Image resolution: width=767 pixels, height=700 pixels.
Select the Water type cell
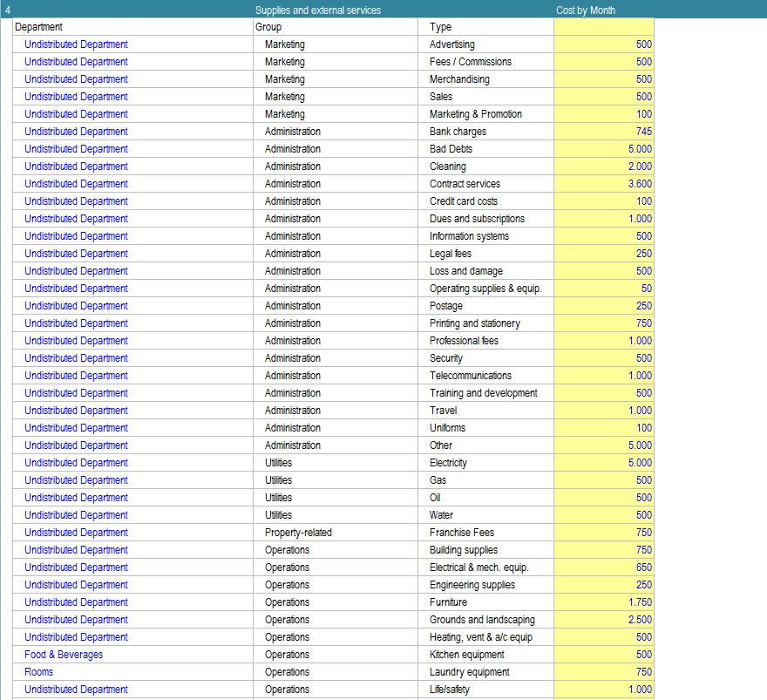485,515
